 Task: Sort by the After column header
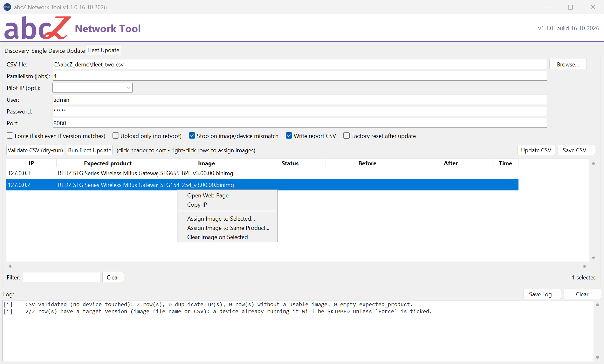point(451,163)
